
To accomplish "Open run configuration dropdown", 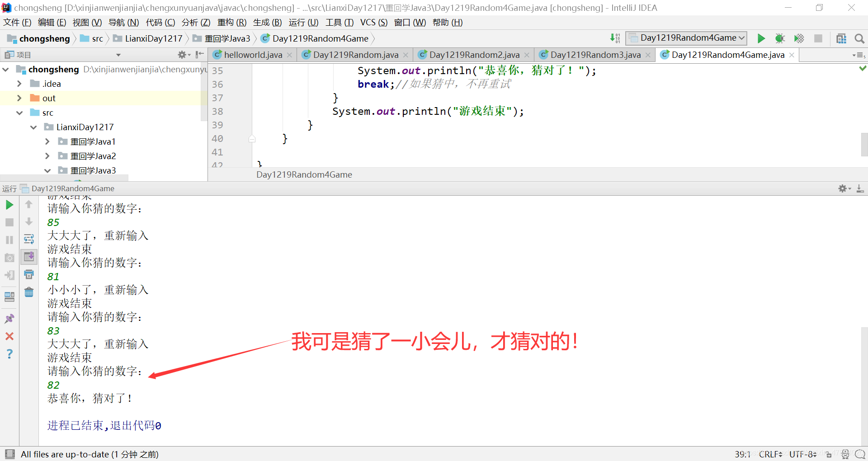I will coord(686,38).
